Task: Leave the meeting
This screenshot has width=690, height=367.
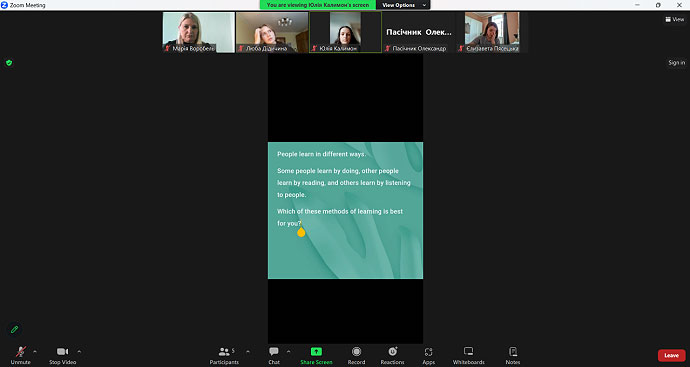Action: [x=672, y=355]
